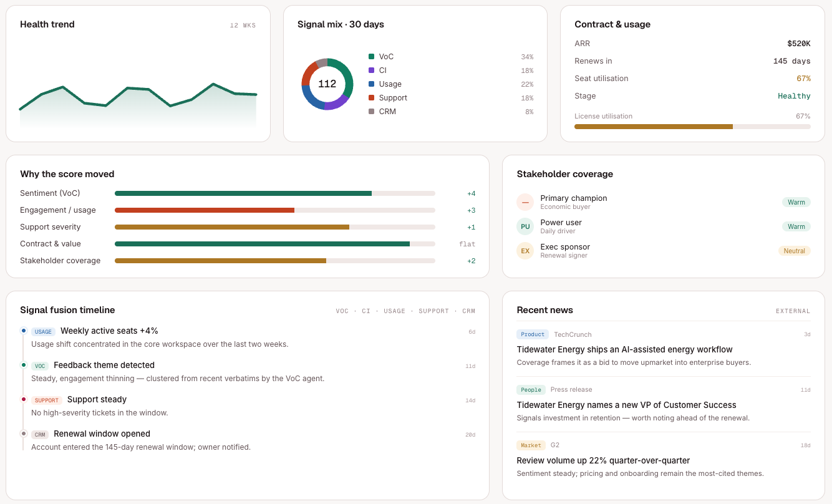
Task: Click the Engagement / usage score bar
Action: (275, 210)
